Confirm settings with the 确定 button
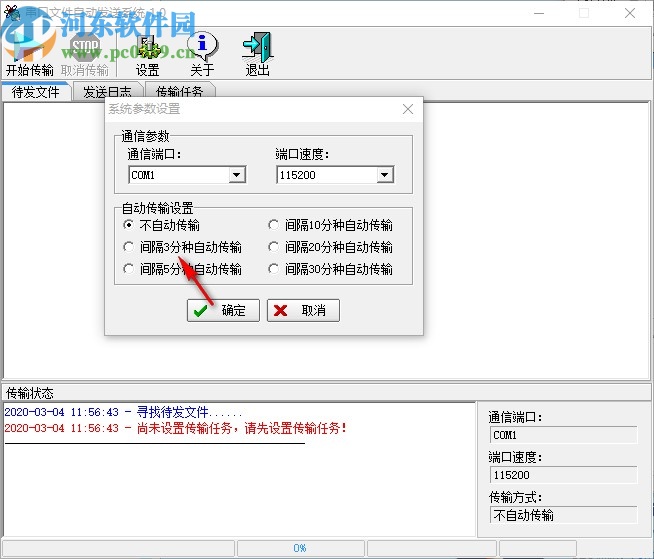654x559 pixels. [223, 310]
